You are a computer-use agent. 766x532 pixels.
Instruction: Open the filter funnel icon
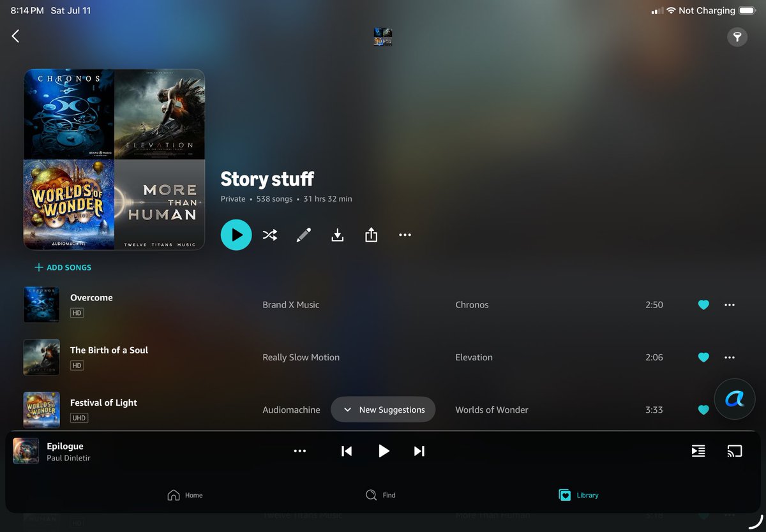point(737,36)
